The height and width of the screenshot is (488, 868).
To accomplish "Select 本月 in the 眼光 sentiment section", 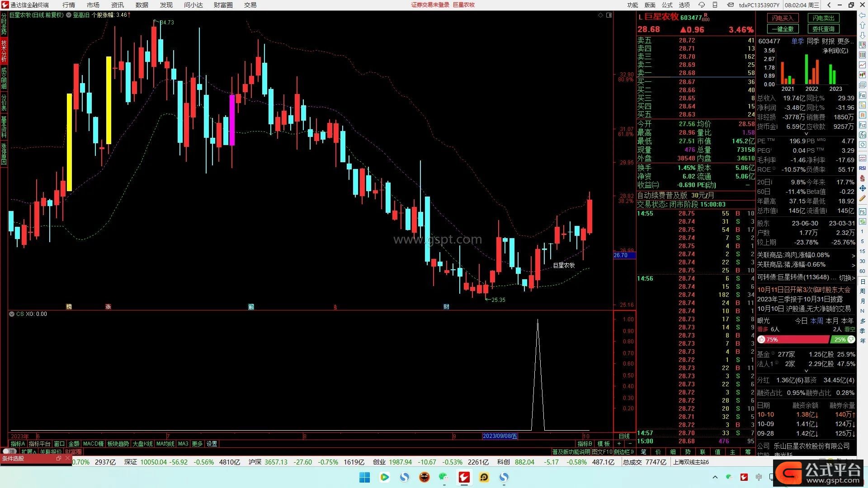I will (x=832, y=321).
